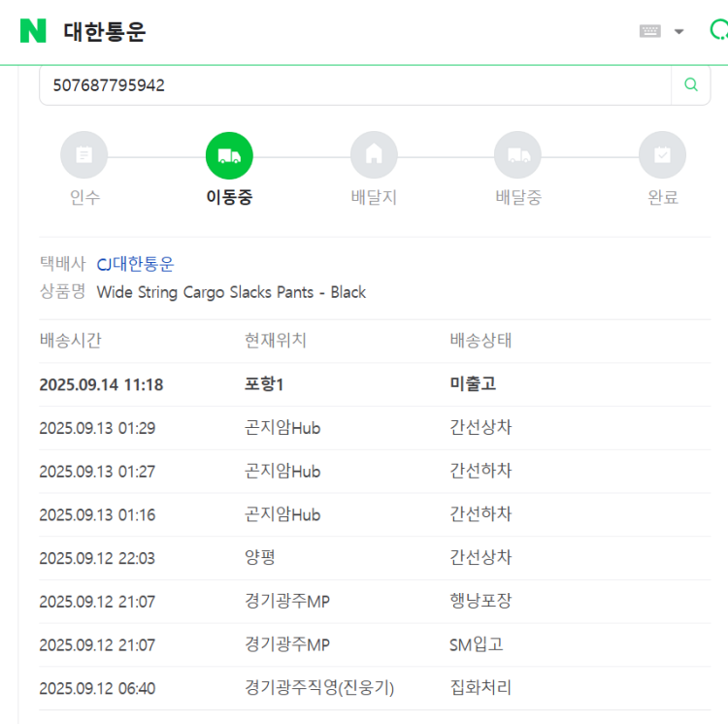728x724 pixels.
Task: Click the 완료 step label
Action: tap(663, 197)
